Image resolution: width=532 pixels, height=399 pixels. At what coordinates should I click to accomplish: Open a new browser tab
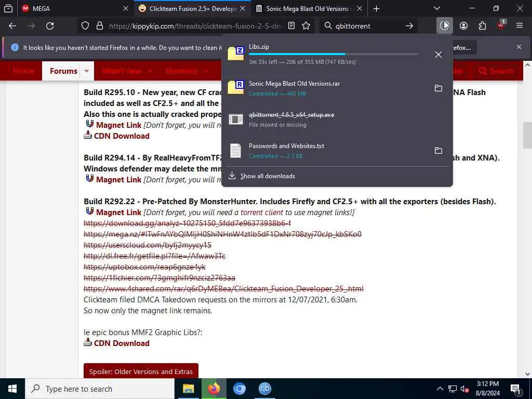376,8
